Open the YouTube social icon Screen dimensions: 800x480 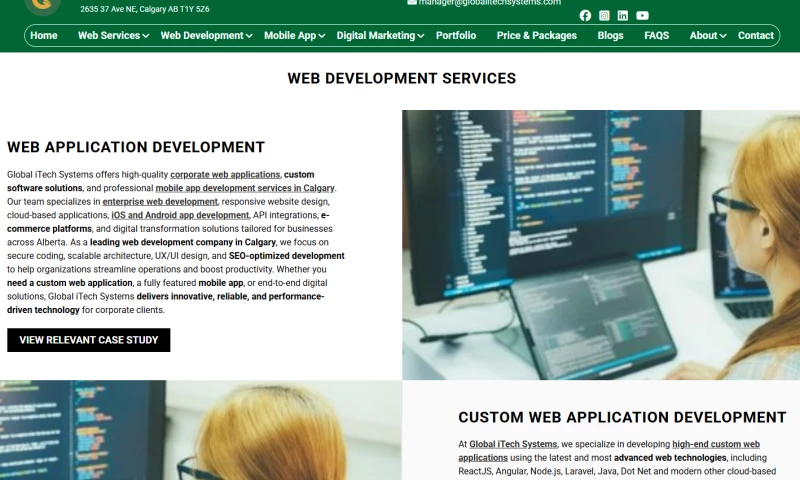pyautogui.click(x=642, y=15)
